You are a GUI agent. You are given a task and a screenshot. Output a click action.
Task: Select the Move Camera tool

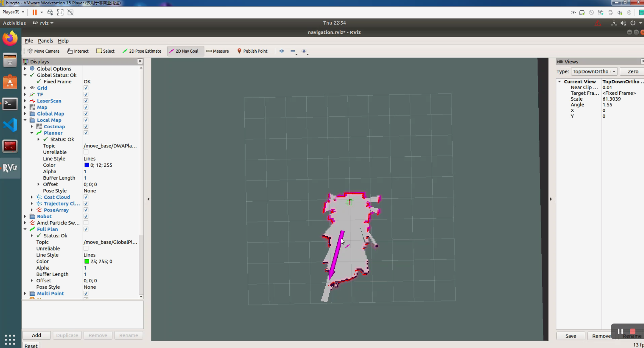tap(43, 51)
